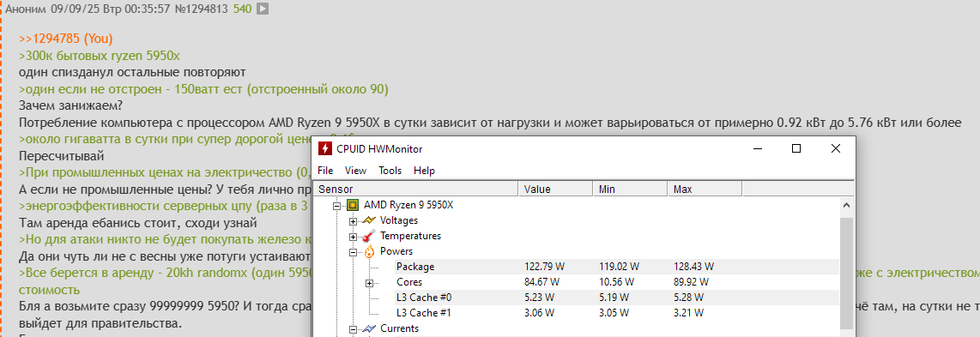Click the post score 540
This screenshot has width=980, height=337.
point(243,9)
